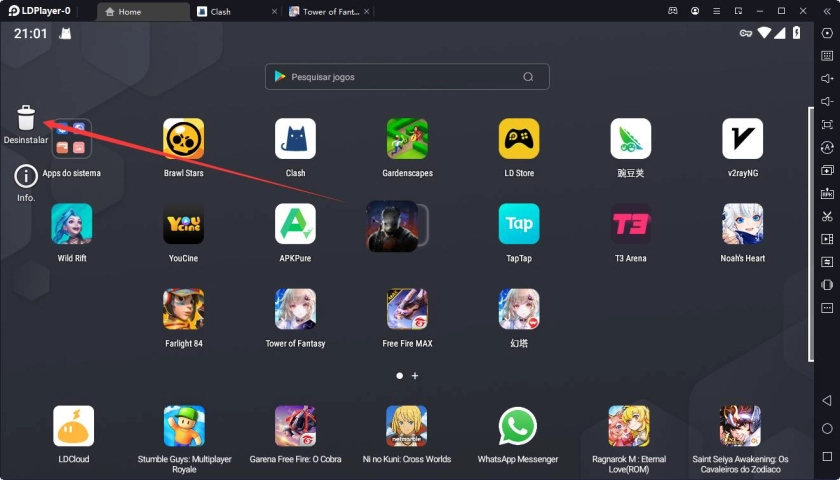Viewport: 840px width, 480px height.
Task: Open the operation recorder sidebar icon
Action: pos(827,262)
